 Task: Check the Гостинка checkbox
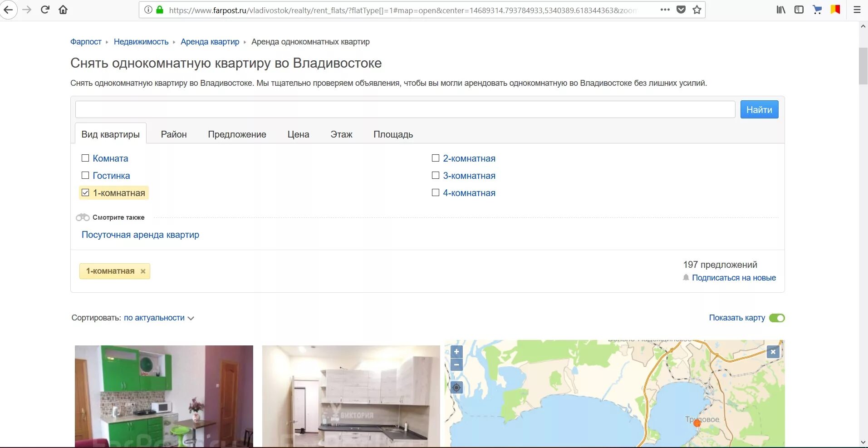pyautogui.click(x=85, y=175)
